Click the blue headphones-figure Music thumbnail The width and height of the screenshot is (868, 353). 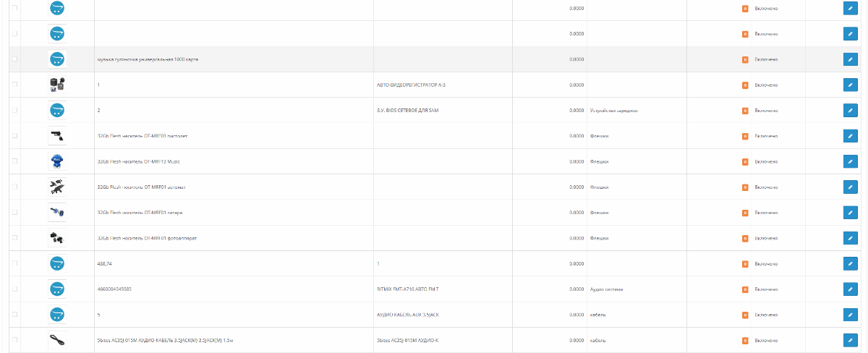[x=57, y=161]
